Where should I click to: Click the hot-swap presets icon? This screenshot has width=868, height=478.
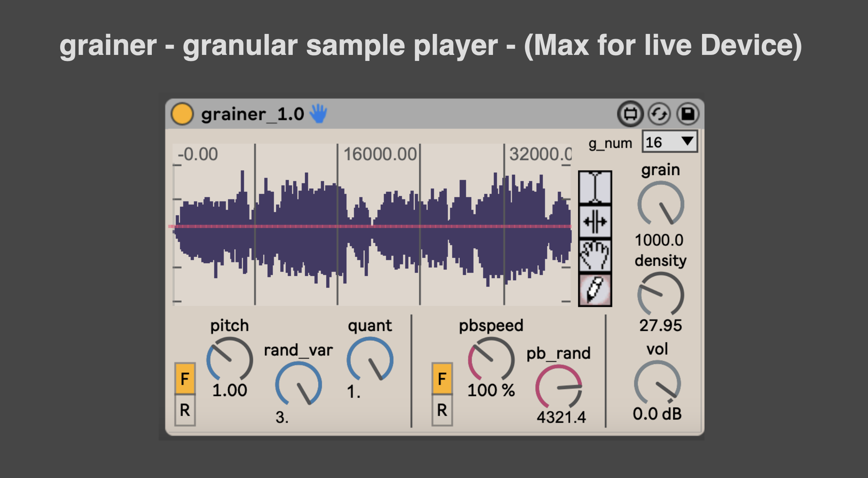click(659, 114)
